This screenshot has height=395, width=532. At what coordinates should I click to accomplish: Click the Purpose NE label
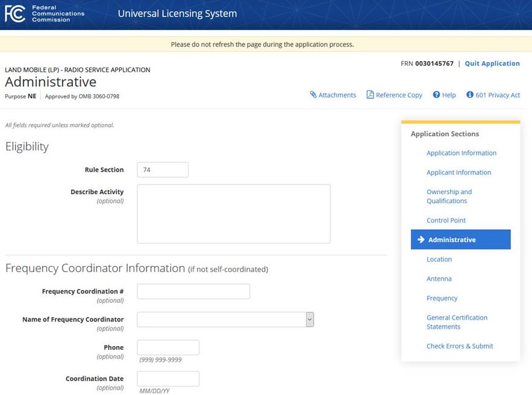[20, 96]
